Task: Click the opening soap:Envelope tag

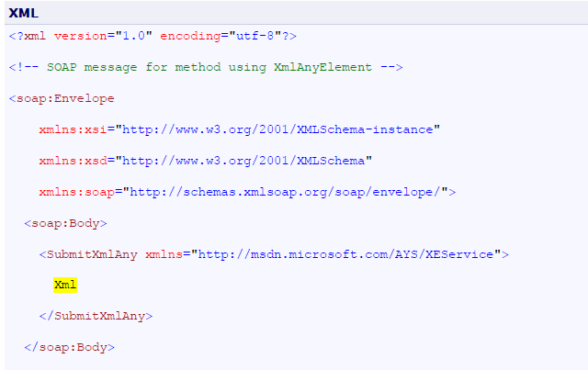Action: pos(62,98)
